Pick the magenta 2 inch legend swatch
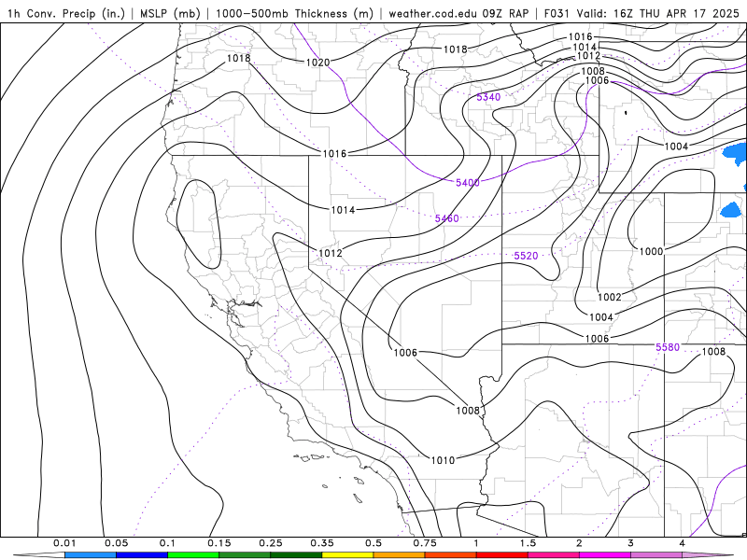Image resolution: width=747 pixels, height=560 pixels. pos(605,555)
